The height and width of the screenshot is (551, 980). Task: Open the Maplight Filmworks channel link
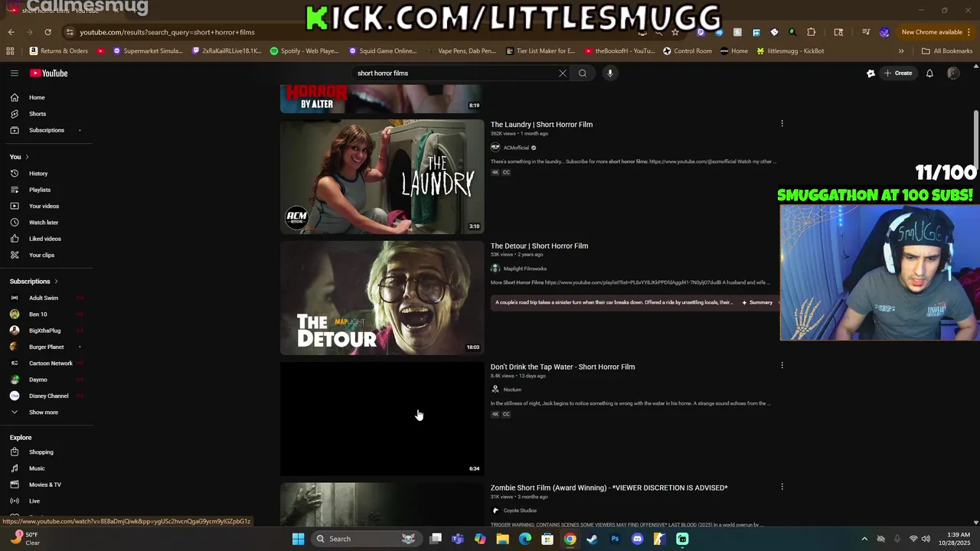[x=525, y=269]
